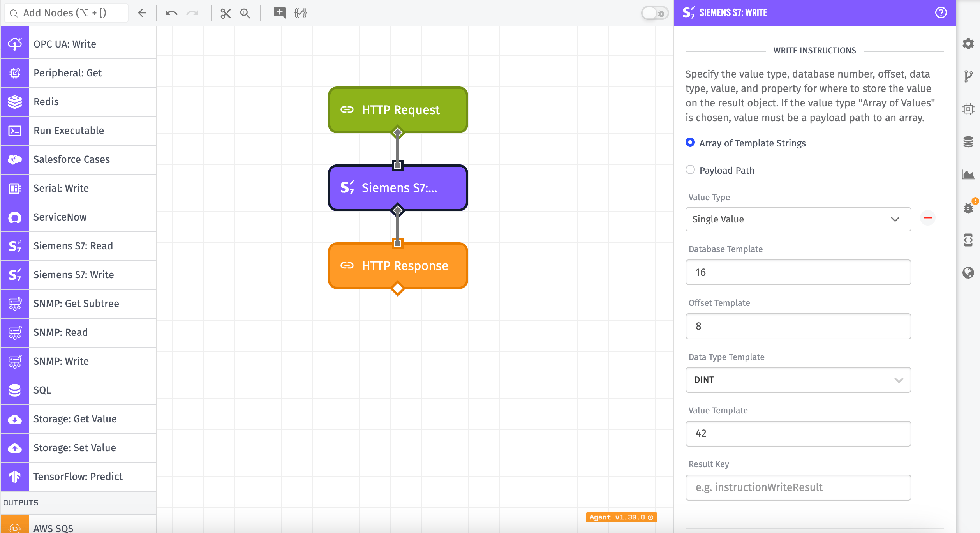
Task: Click the scissors cut icon
Action: [x=226, y=13]
